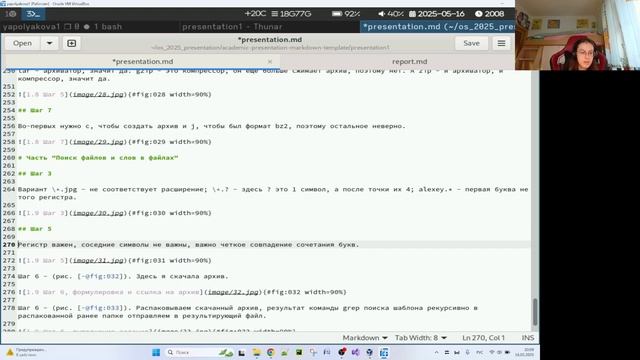Click the image/32.jpg link on line 276
Image resolution: width=640 pixels, height=360 pixels.
(233, 292)
